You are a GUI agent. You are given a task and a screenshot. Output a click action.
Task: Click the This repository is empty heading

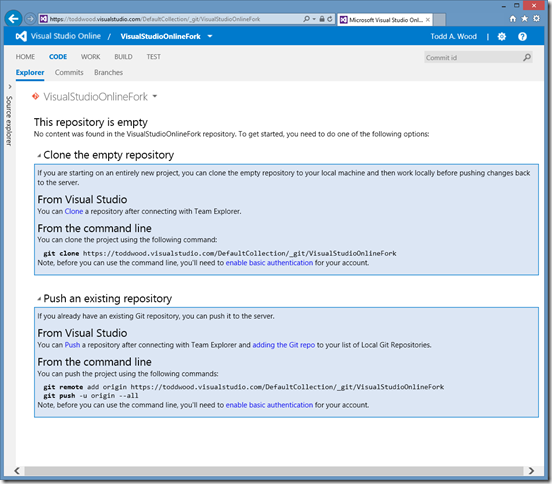91,122
